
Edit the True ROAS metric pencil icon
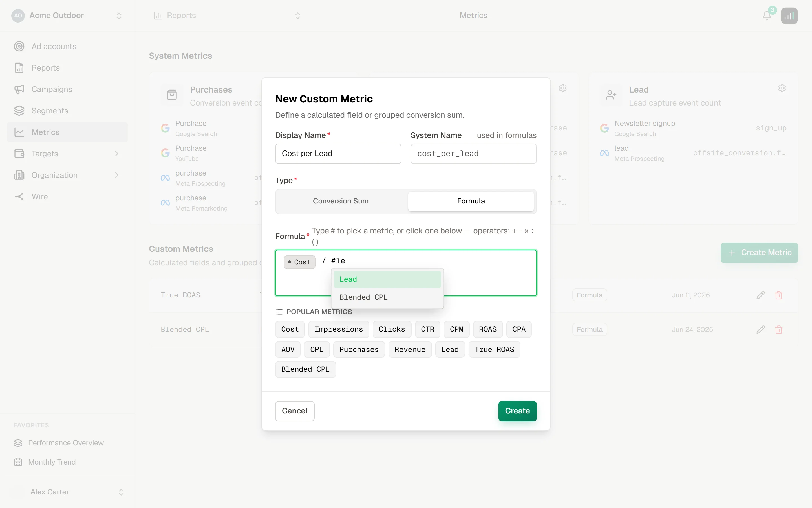pos(761,295)
